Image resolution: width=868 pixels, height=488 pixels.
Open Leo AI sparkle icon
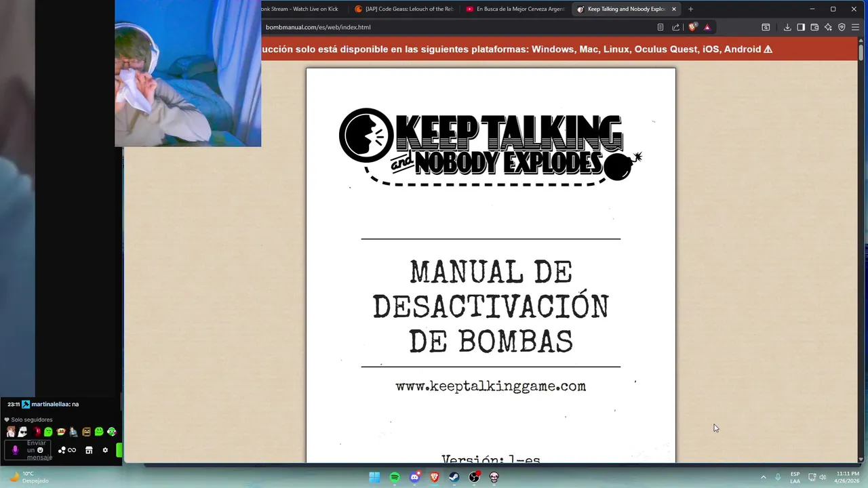828,27
